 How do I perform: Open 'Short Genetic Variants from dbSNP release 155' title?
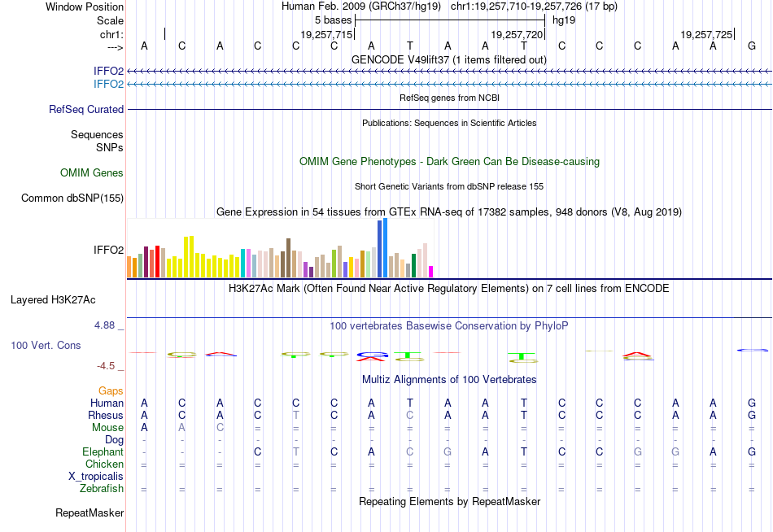point(449,186)
